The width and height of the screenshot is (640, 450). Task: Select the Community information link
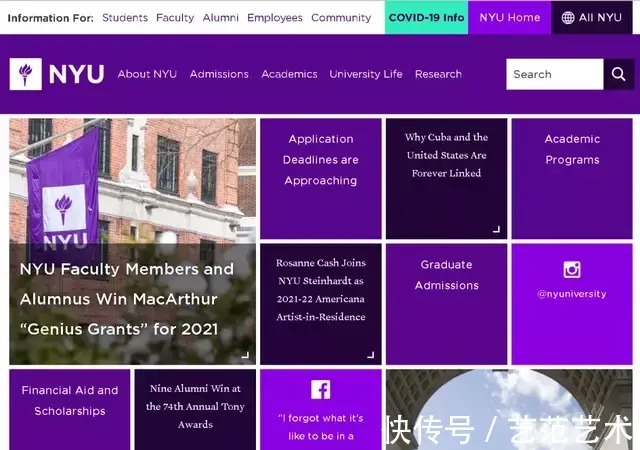click(341, 18)
